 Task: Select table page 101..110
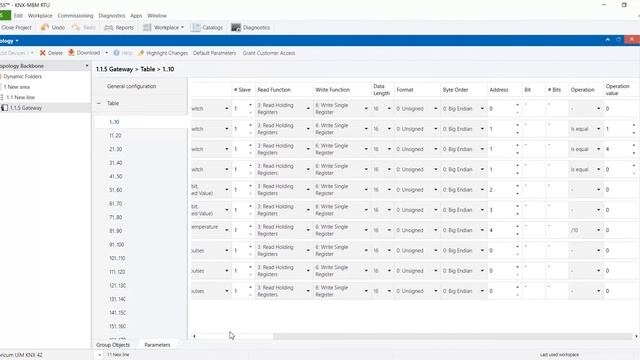(117, 258)
